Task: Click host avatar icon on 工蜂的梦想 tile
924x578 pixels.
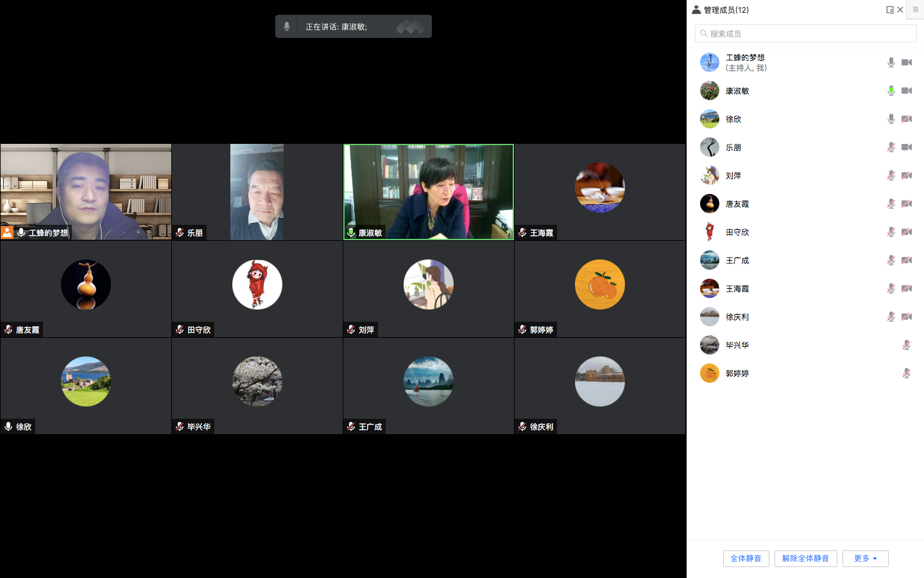Action: pyautogui.click(x=7, y=232)
